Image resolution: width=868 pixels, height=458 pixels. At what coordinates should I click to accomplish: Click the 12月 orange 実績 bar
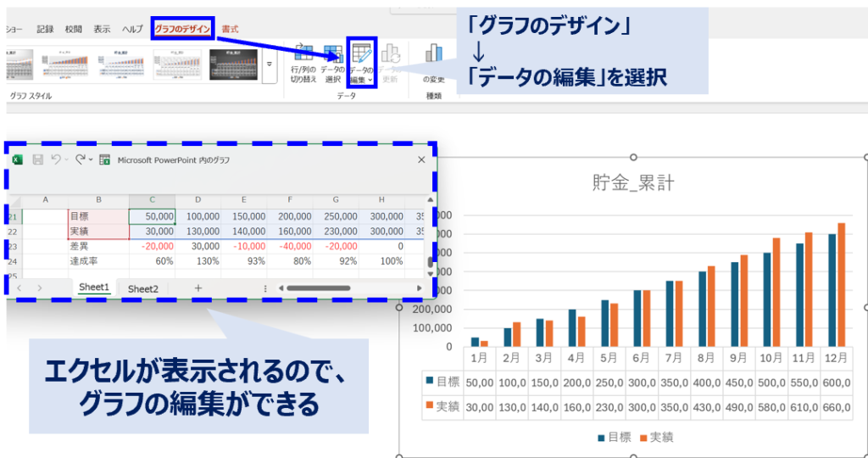click(x=842, y=285)
